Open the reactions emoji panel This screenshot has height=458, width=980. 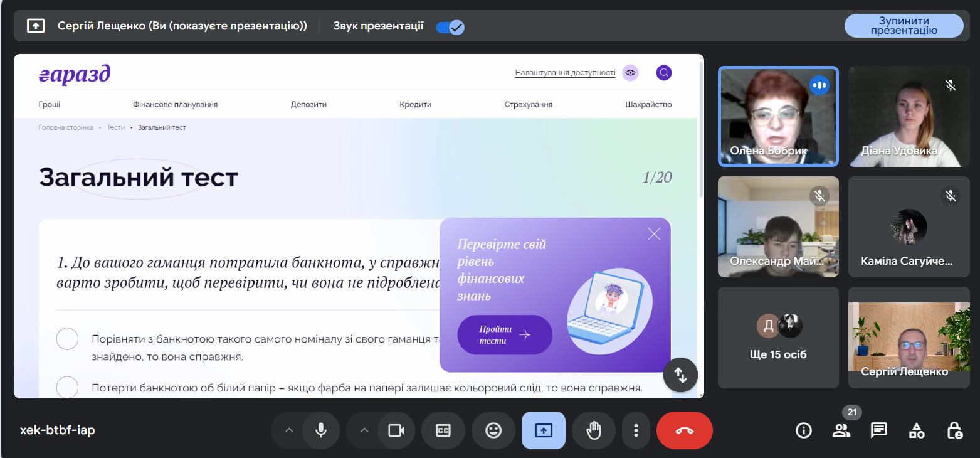(x=493, y=430)
